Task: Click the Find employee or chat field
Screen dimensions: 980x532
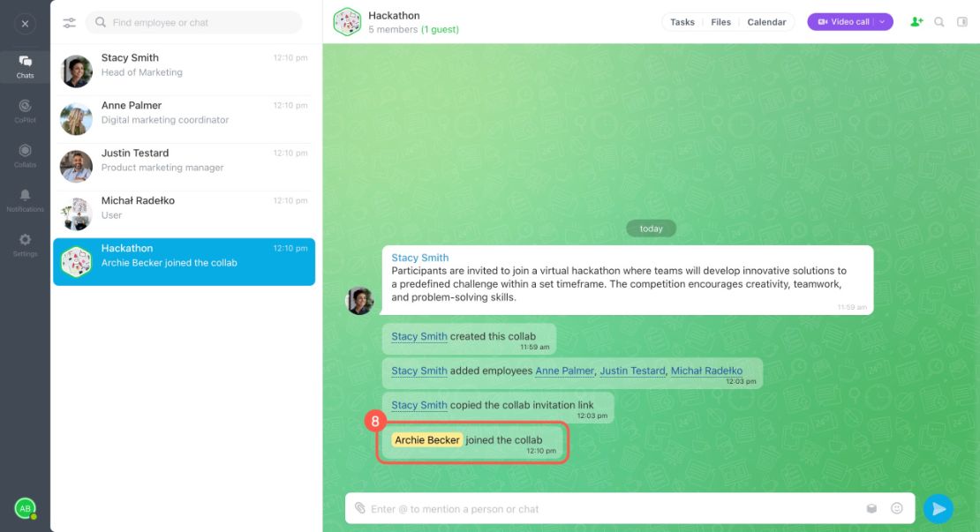Action: click(193, 22)
